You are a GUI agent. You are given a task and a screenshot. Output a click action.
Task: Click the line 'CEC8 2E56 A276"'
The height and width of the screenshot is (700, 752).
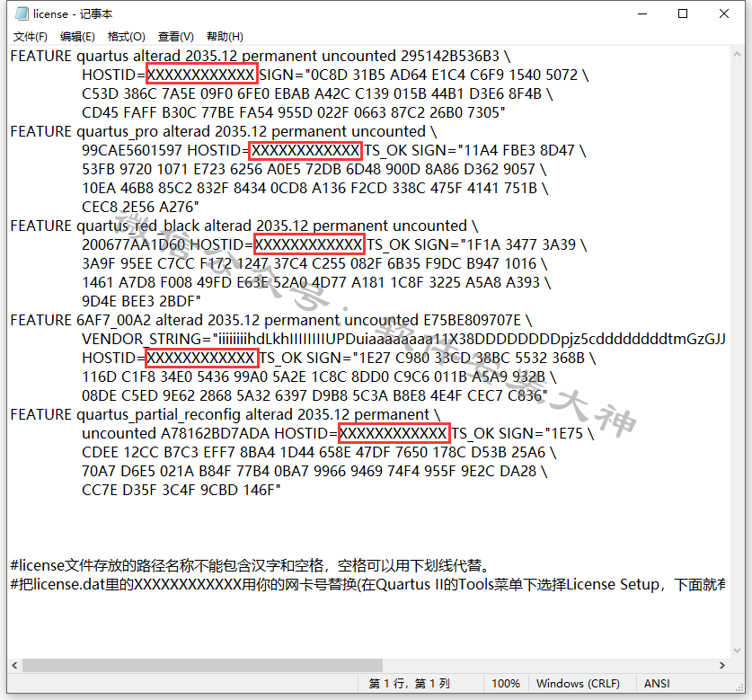click(x=140, y=207)
